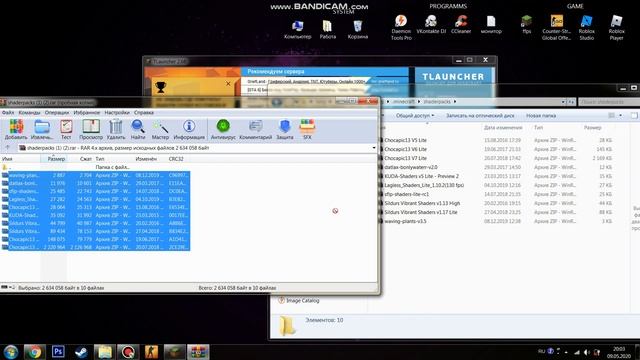Click the Windows Start button
The image size is (640, 360).
(x=11, y=352)
